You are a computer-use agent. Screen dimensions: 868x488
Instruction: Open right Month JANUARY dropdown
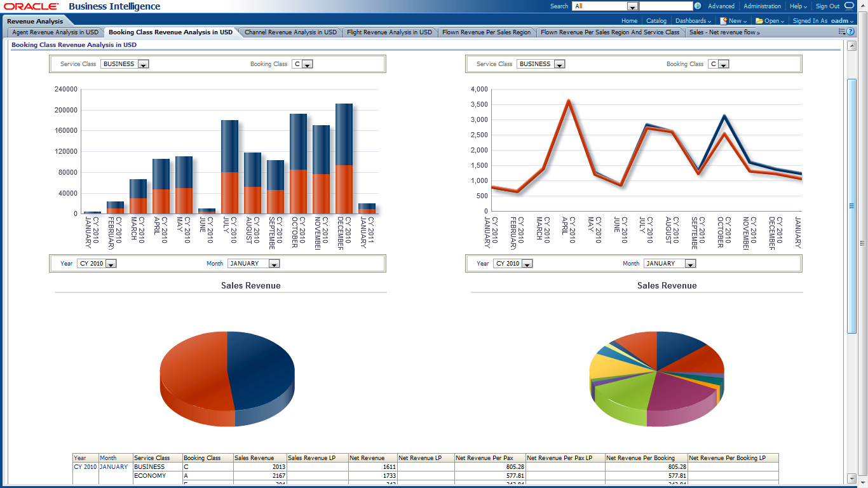690,264
